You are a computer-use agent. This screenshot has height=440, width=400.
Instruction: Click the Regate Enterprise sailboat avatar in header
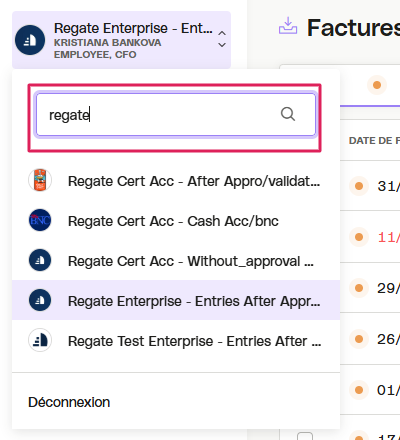tap(30, 40)
